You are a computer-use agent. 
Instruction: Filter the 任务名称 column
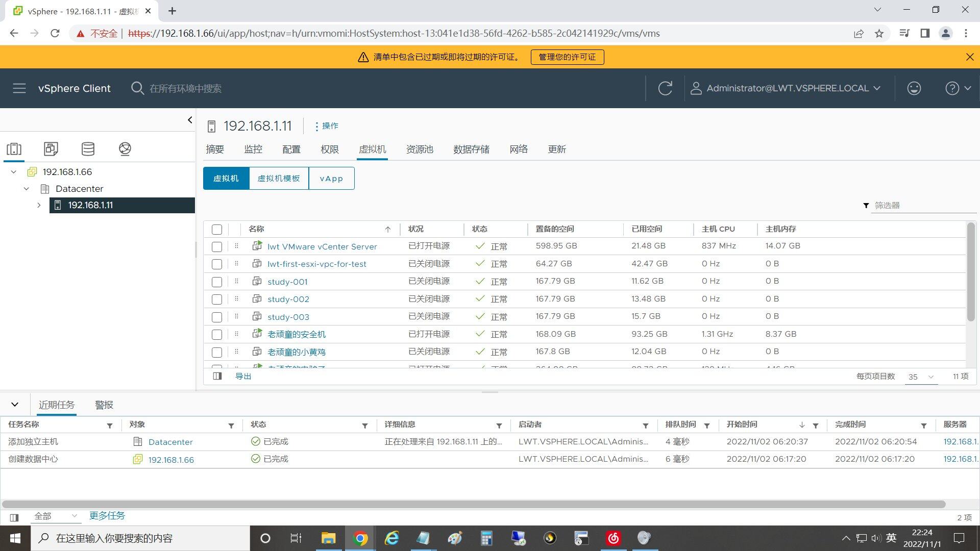[x=110, y=425]
